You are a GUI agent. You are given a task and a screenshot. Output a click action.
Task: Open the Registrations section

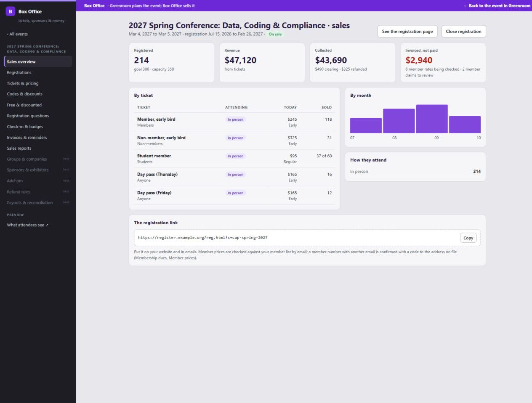click(x=38, y=72)
